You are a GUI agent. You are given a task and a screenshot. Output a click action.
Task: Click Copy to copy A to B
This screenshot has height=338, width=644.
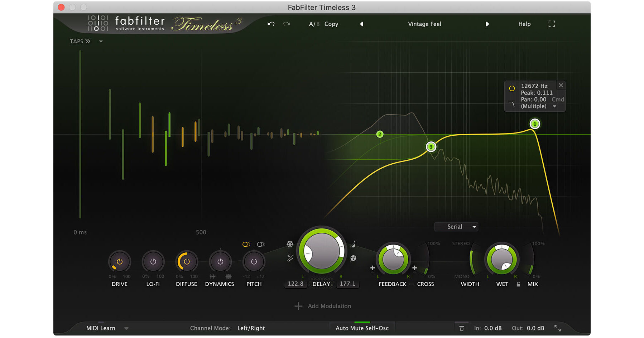pos(331,24)
